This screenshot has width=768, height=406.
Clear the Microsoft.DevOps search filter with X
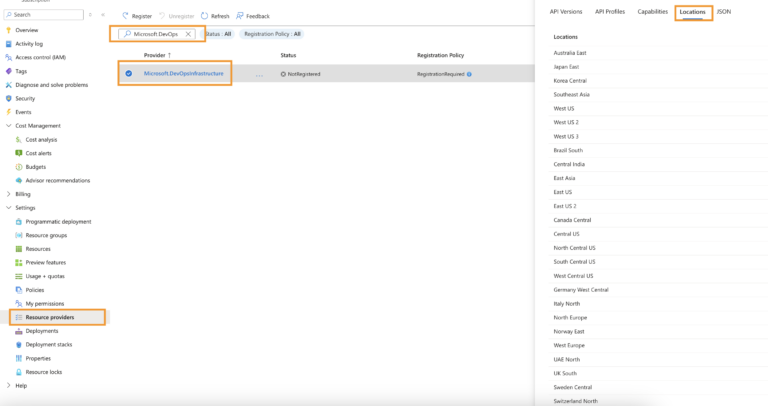188,34
